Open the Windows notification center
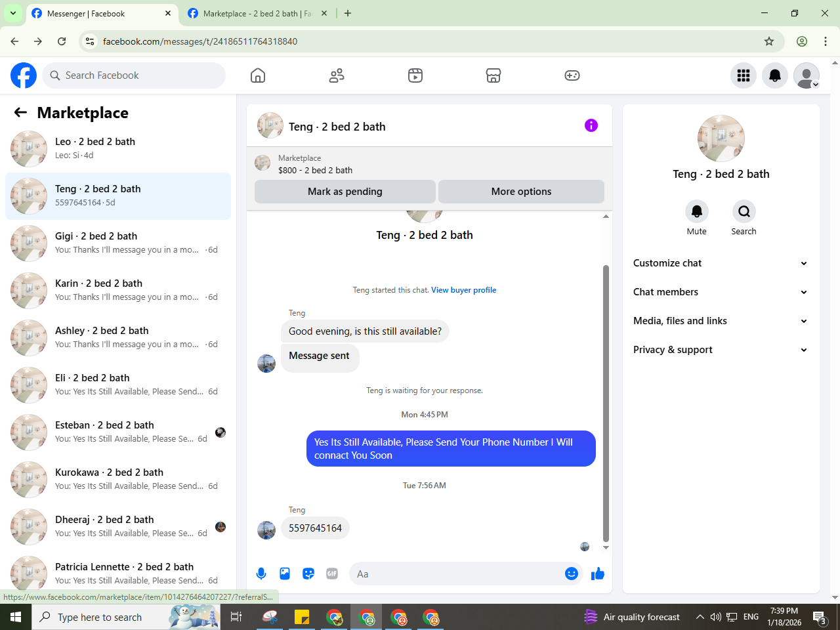Screen dimensions: 840x630 point(820,617)
